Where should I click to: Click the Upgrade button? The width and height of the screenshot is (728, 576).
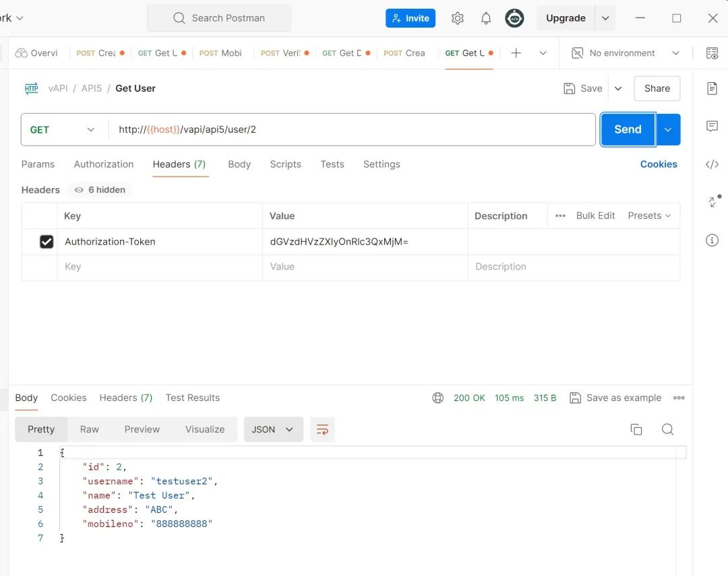pos(566,18)
